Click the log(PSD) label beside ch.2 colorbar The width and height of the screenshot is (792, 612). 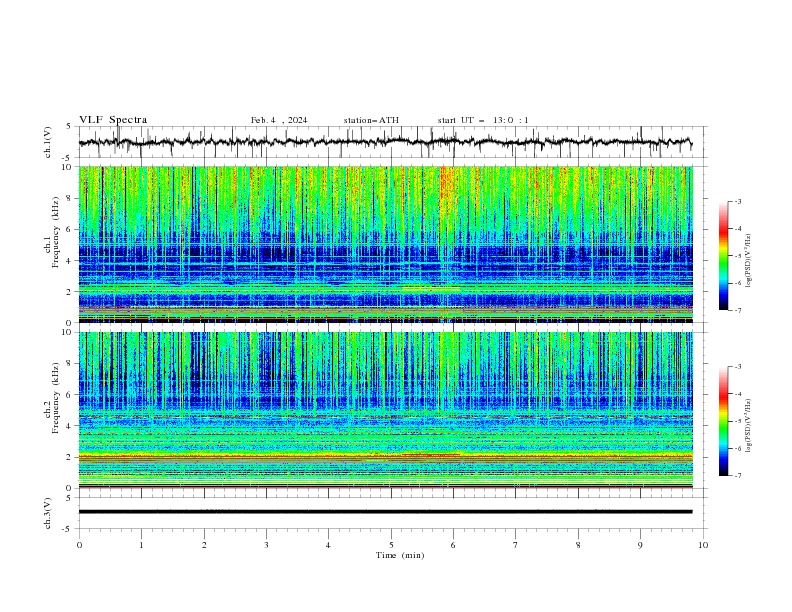tap(749, 426)
